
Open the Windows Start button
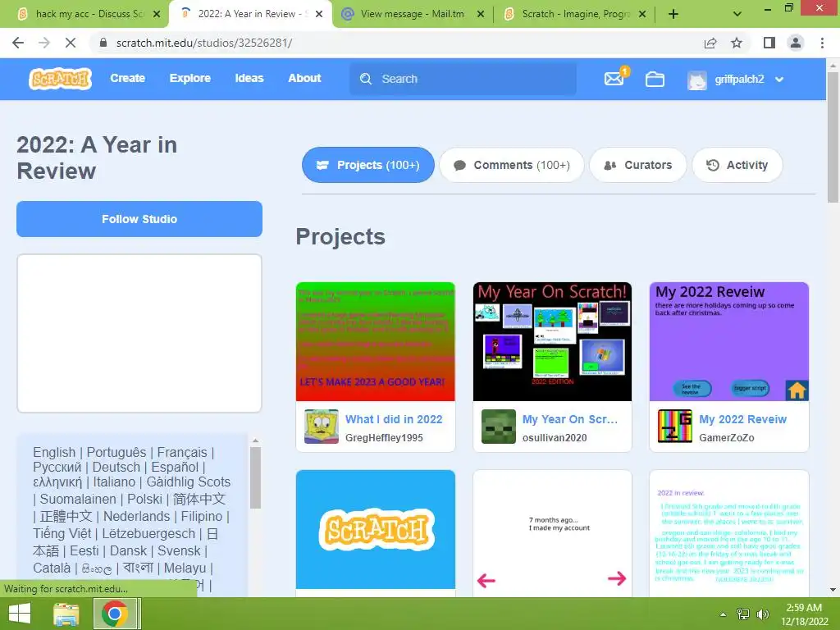click(20, 614)
